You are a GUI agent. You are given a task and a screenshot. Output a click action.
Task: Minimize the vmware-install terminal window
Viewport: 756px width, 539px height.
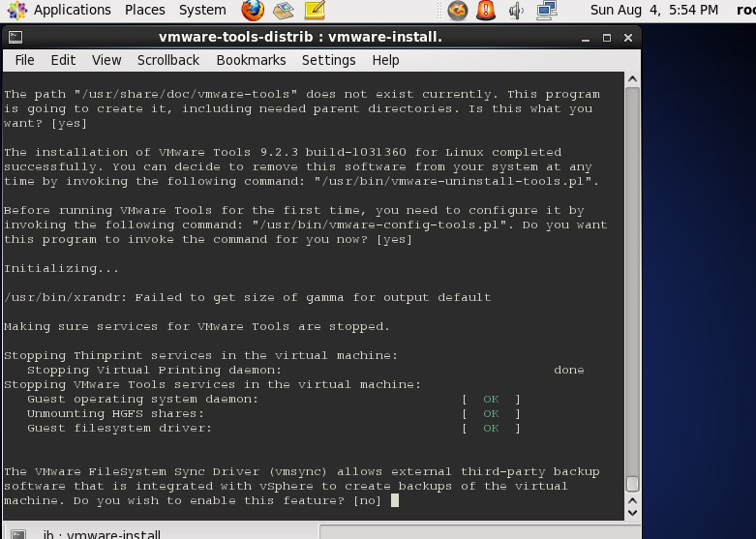click(586, 38)
